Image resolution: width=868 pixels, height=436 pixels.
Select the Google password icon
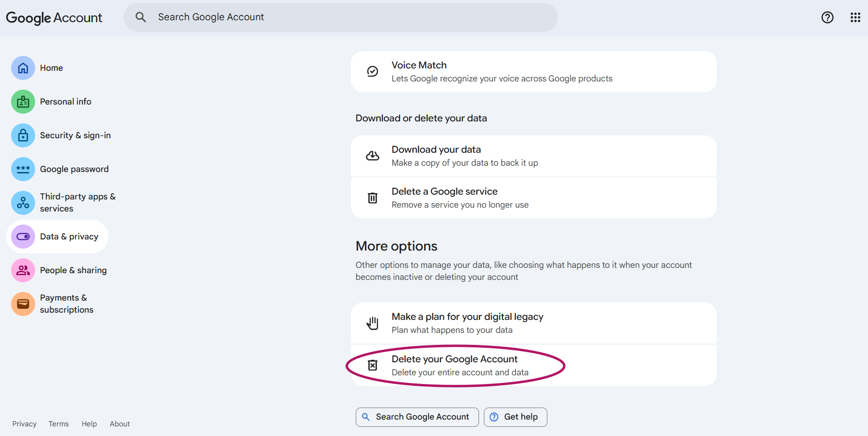[x=23, y=169]
